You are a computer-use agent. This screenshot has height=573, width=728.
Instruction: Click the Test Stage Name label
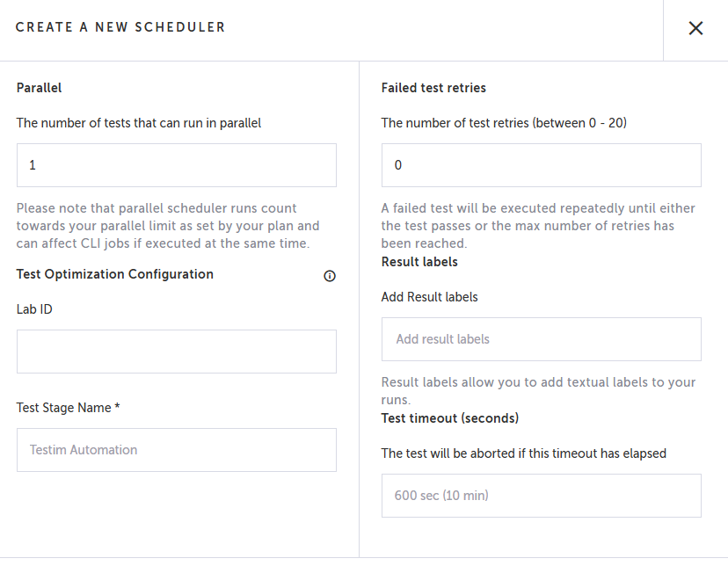click(x=68, y=408)
